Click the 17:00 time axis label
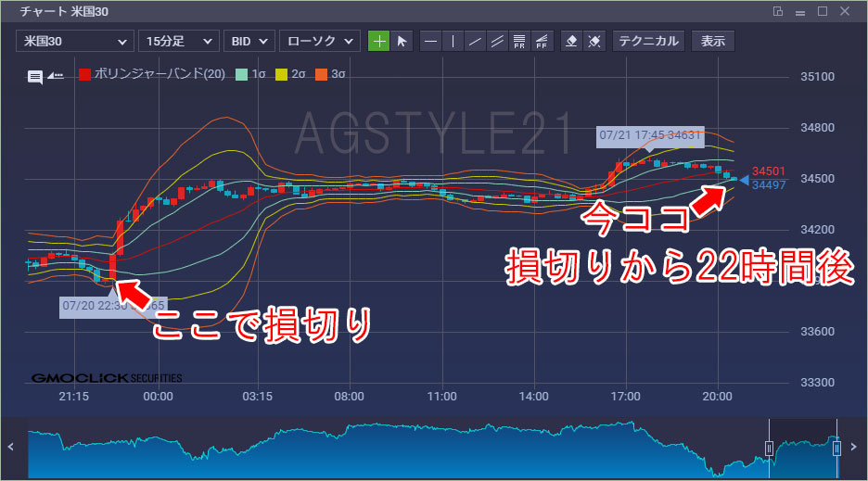Screen dimensions: 868x481 (626, 397)
